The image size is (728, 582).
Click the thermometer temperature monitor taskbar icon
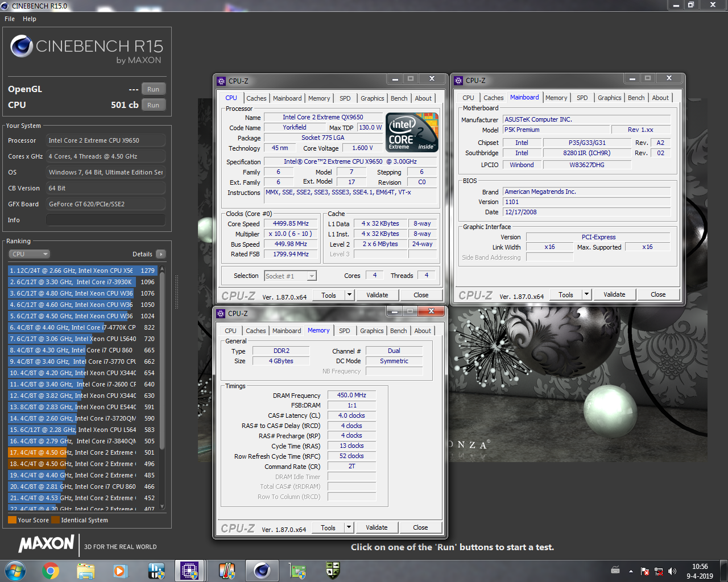(227, 570)
